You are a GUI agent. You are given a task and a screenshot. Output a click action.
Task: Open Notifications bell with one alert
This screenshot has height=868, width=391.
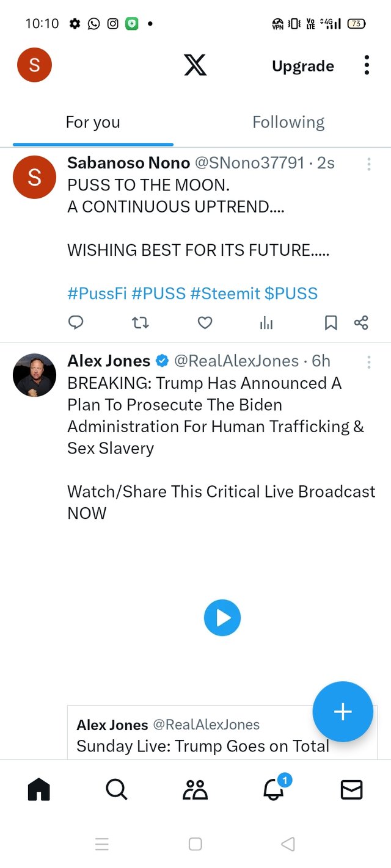274,790
